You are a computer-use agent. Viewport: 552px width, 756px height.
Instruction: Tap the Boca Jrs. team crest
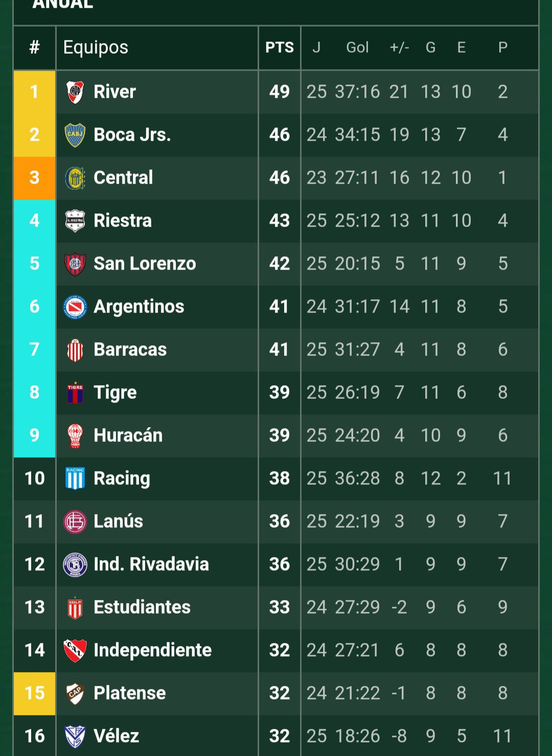click(75, 135)
